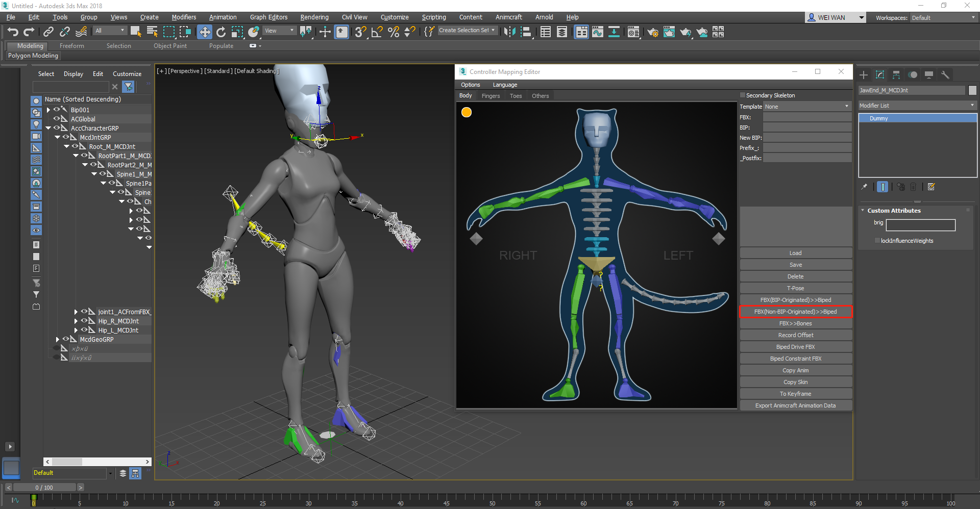Open the Rendering menu

click(314, 17)
